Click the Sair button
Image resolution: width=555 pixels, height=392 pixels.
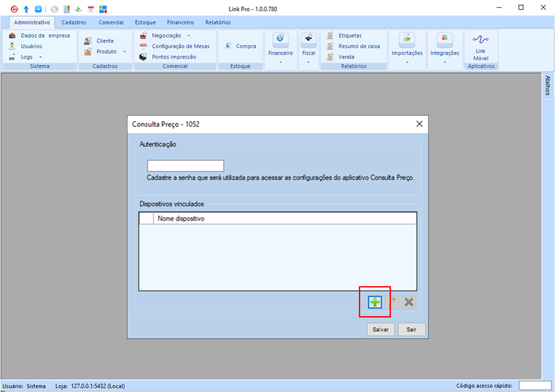pos(412,329)
